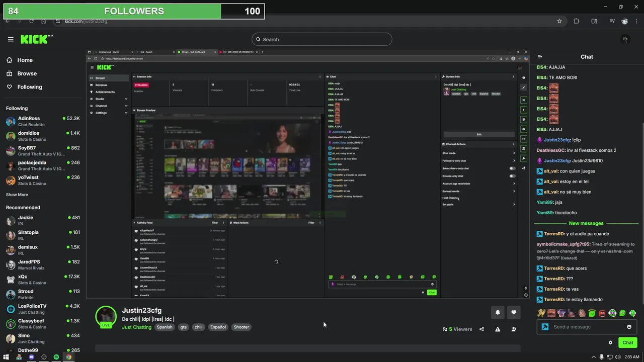The image size is (644, 362).
Task: Open the hamburger menu beside Kick logo
Action: pos(11,39)
